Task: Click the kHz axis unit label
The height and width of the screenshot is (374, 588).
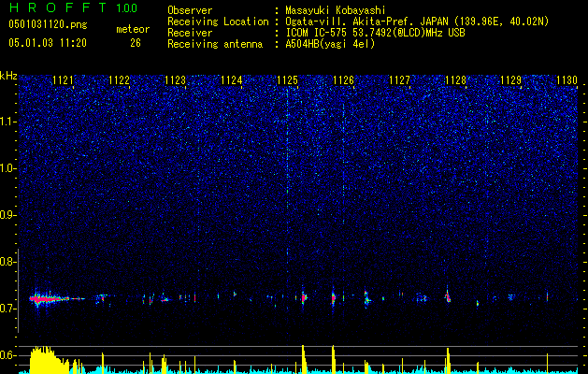Action: 8,76
